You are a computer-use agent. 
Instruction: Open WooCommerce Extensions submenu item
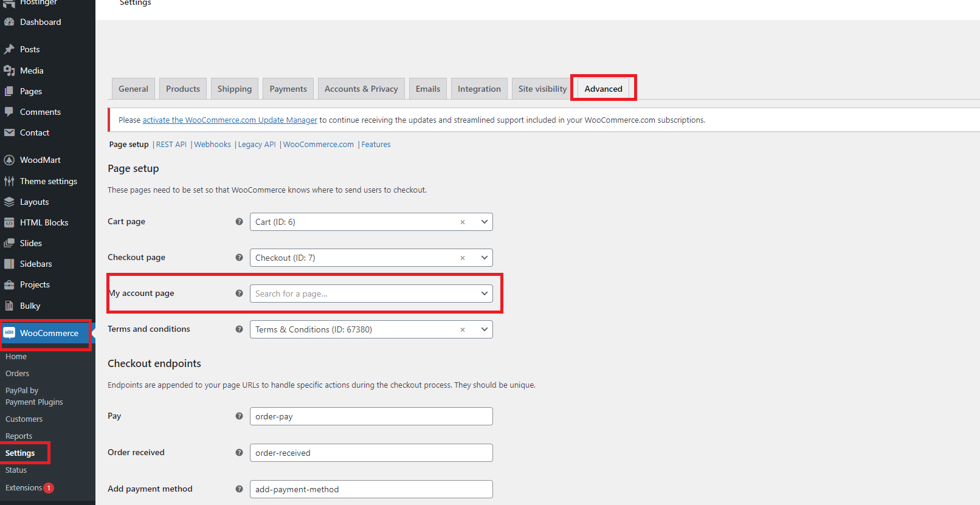click(24, 488)
